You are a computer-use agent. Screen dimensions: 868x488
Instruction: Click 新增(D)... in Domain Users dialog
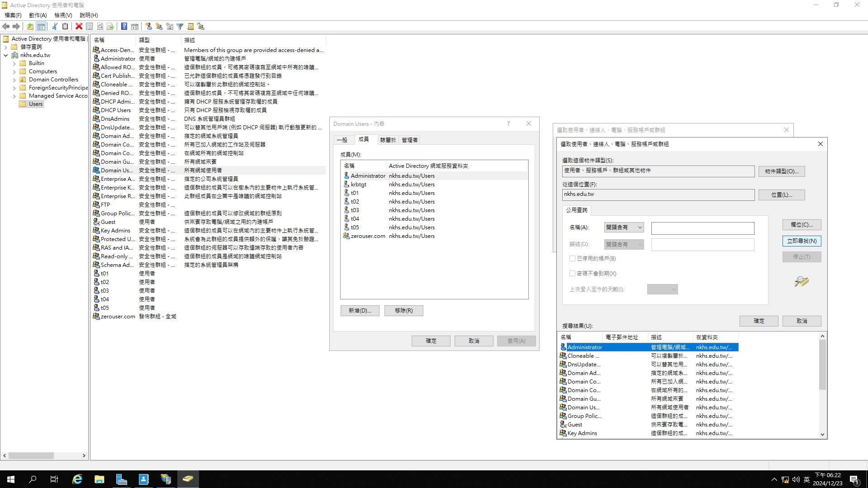click(x=360, y=311)
